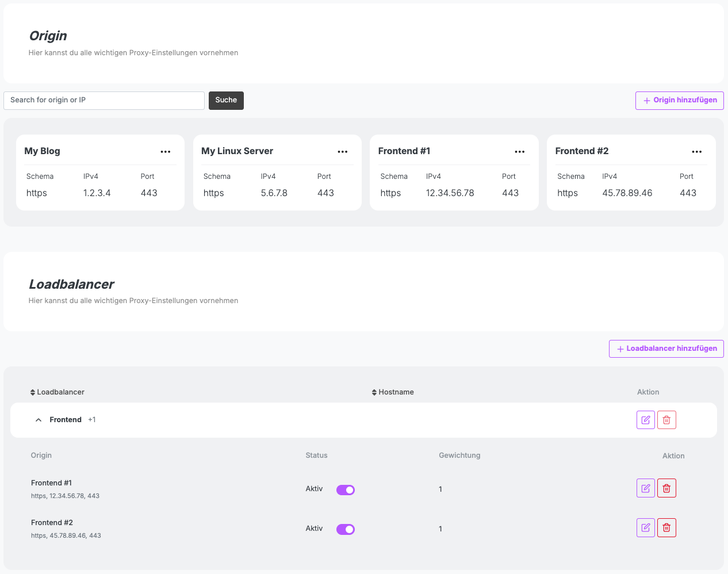The height and width of the screenshot is (574, 728).
Task: Open the My Blog three-dot menu
Action: 166,152
